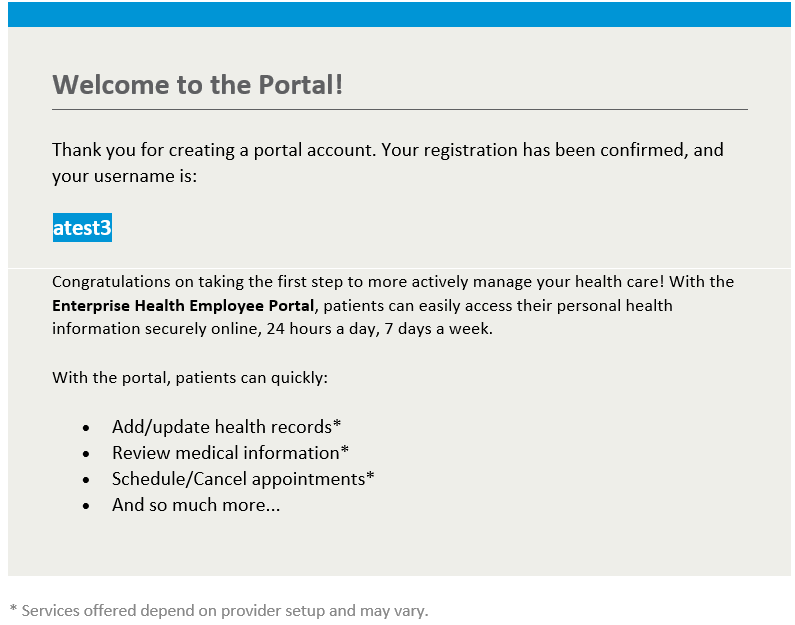Click the bullet beside "Schedule/Cancel appointments"
The image size is (795, 625).
click(x=87, y=480)
